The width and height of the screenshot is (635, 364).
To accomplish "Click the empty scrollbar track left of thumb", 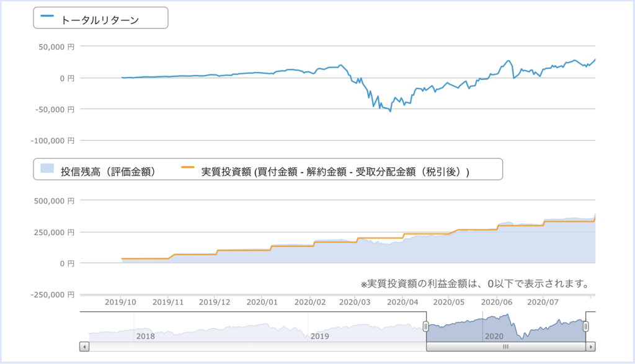I will tap(257, 347).
